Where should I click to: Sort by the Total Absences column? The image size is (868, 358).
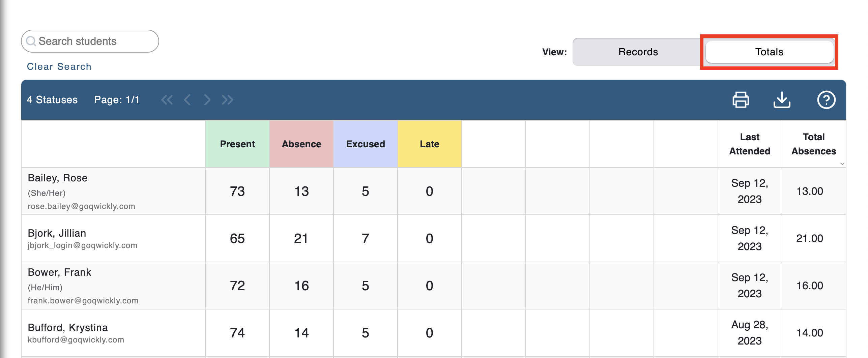point(813,144)
